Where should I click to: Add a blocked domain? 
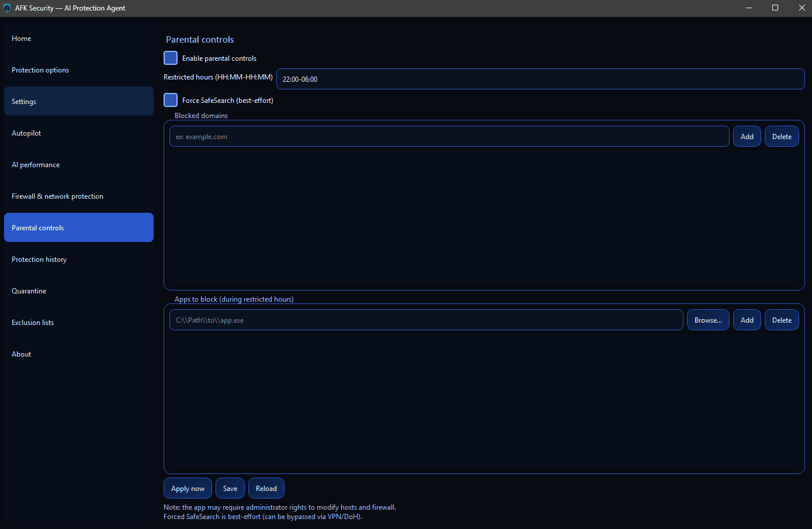coord(747,136)
